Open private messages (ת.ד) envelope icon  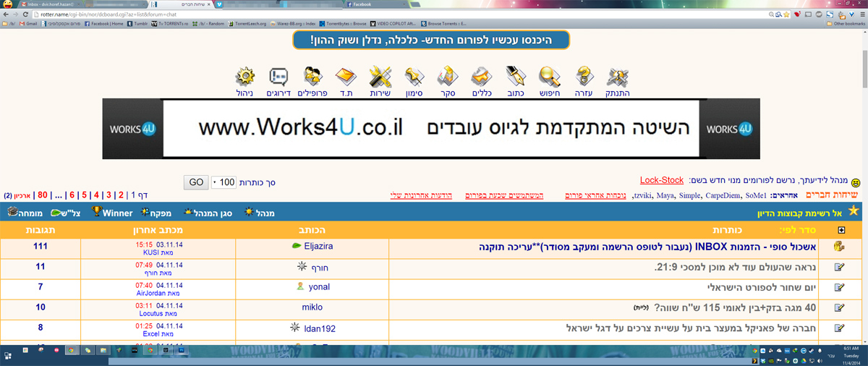point(347,77)
